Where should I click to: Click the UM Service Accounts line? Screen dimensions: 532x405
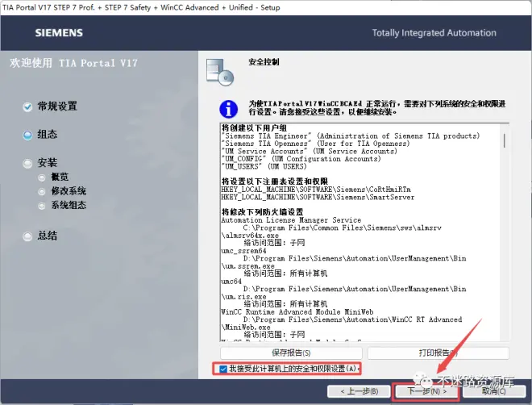point(309,152)
